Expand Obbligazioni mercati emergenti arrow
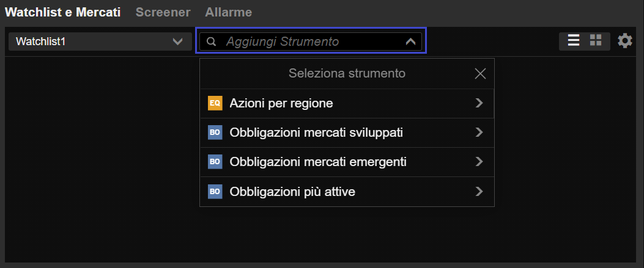Image resolution: width=644 pixels, height=268 pixels. point(479,162)
